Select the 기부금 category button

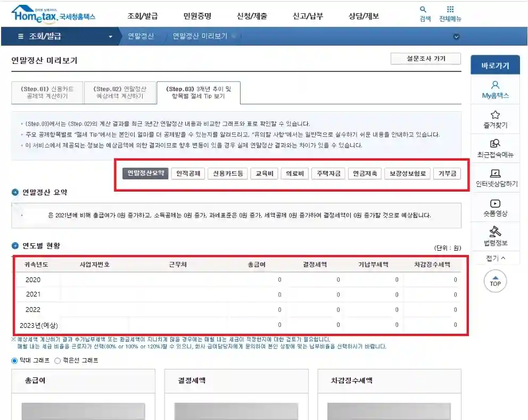click(447, 173)
